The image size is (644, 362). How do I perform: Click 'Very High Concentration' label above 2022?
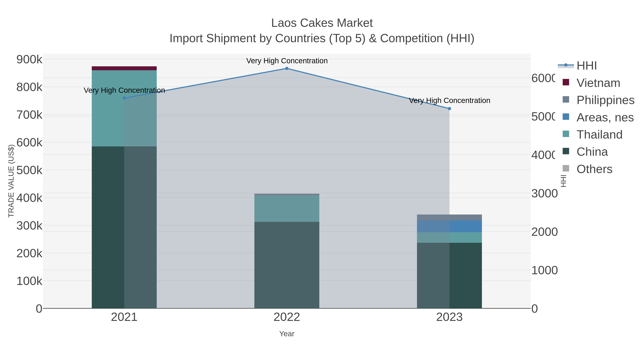coord(287,61)
